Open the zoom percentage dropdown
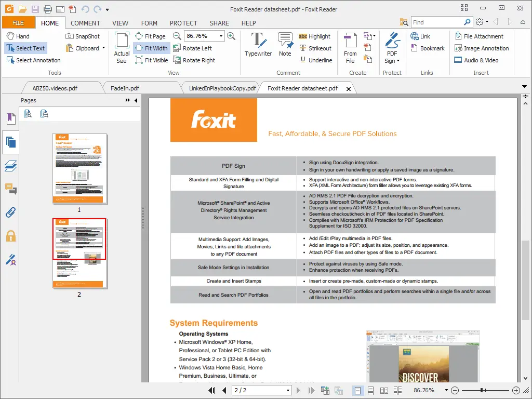This screenshot has width=532, height=399. point(222,36)
